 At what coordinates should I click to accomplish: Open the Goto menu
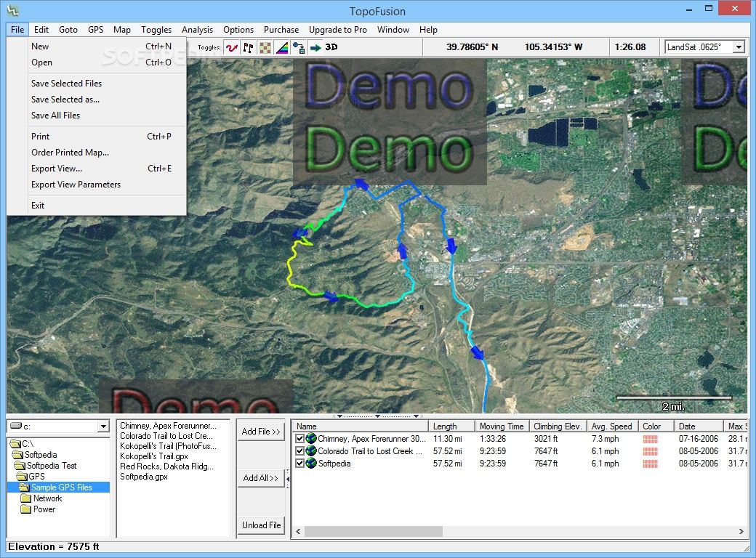(68, 29)
